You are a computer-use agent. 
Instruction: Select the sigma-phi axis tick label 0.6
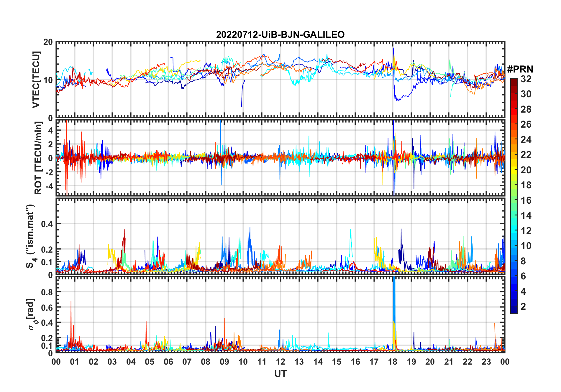pos(47,307)
